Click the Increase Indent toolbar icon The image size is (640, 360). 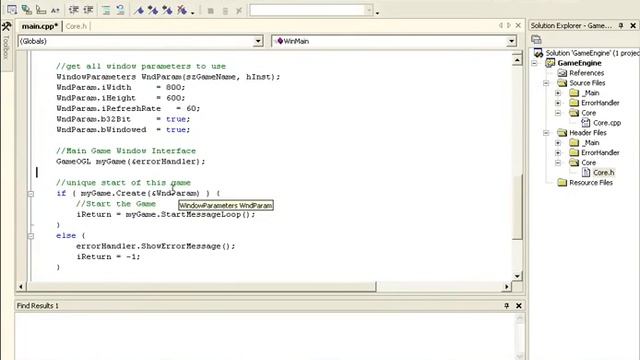click(88, 10)
